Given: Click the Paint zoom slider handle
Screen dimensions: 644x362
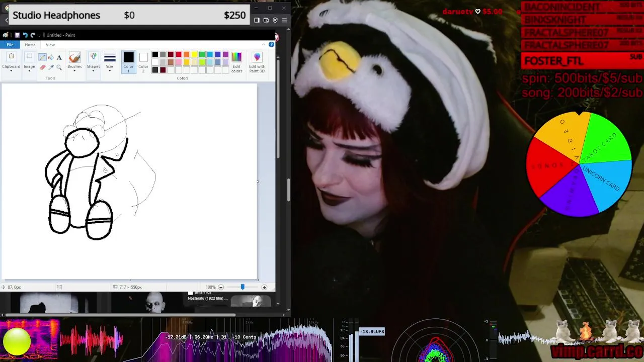Looking at the screenshot, I should pyautogui.click(x=243, y=287).
